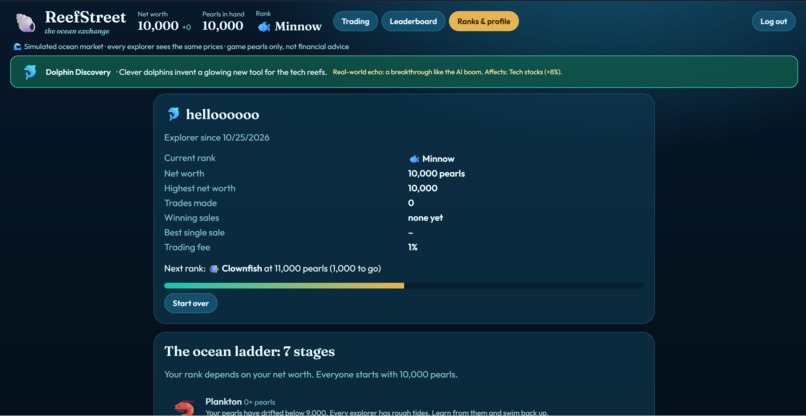
Task: Click the wave icon before Simulated ocean market
Action: (x=18, y=47)
